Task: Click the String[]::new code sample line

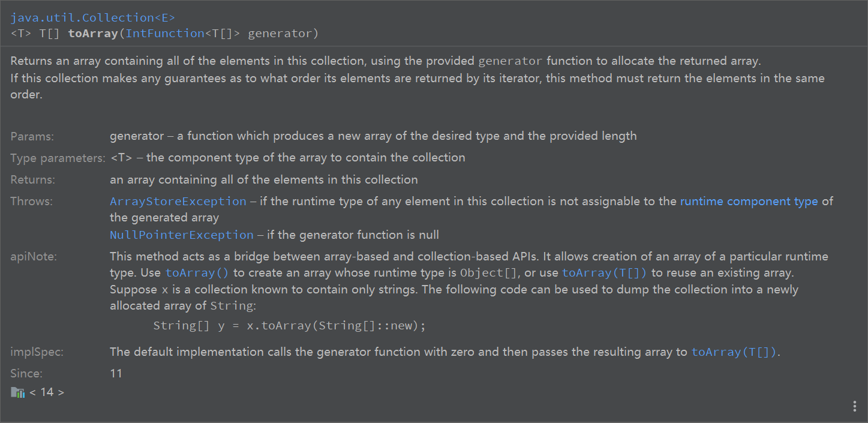Action: [x=289, y=326]
